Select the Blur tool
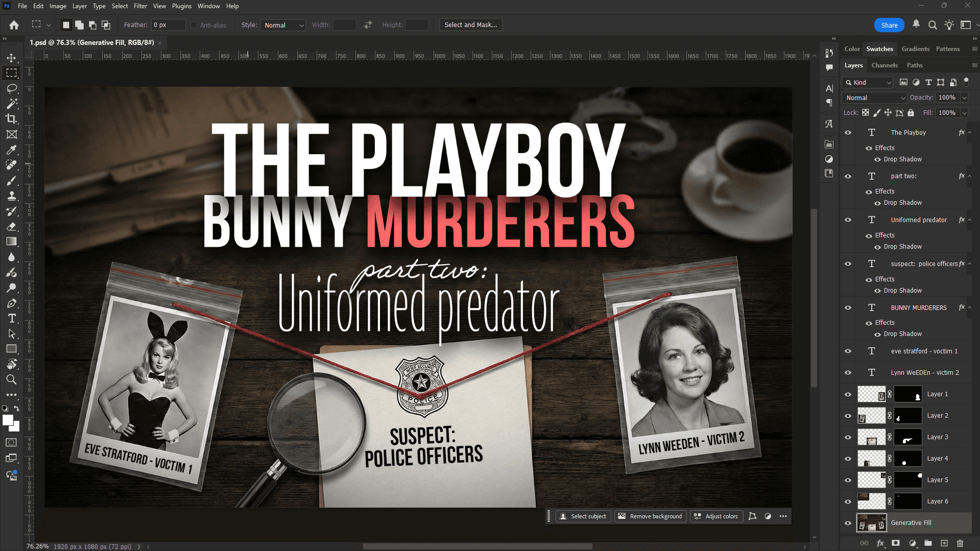The width and height of the screenshot is (980, 551). (x=11, y=257)
